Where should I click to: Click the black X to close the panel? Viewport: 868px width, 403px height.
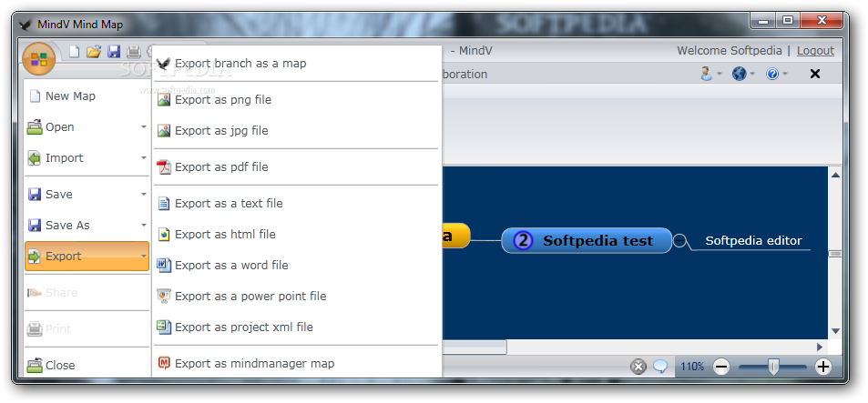pos(815,74)
